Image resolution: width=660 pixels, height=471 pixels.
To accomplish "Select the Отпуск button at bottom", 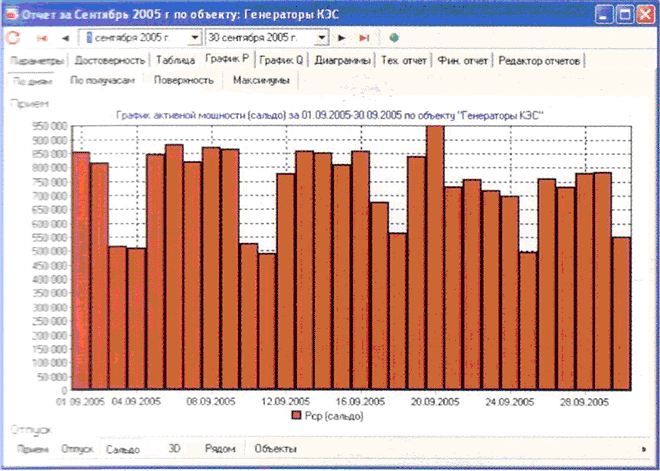I will pos(77,450).
